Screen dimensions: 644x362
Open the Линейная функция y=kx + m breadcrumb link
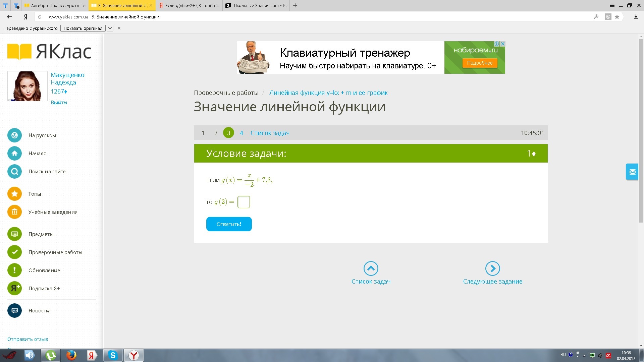(x=328, y=93)
